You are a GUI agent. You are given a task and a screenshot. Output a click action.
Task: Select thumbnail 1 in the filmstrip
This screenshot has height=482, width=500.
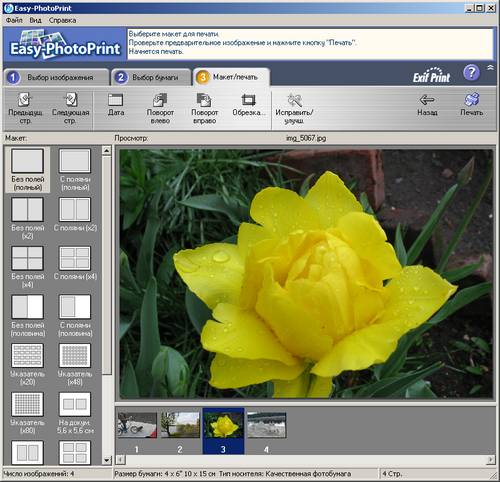click(137, 425)
